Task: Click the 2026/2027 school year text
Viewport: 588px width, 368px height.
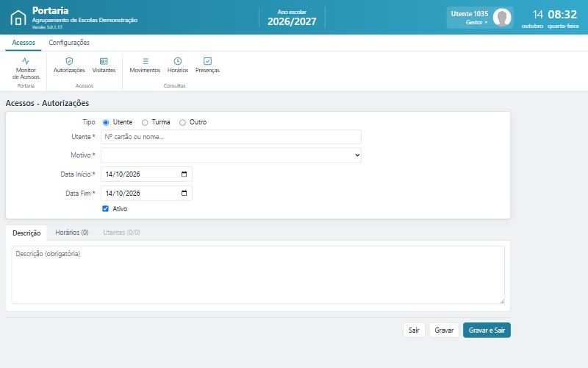Action: [x=292, y=21]
